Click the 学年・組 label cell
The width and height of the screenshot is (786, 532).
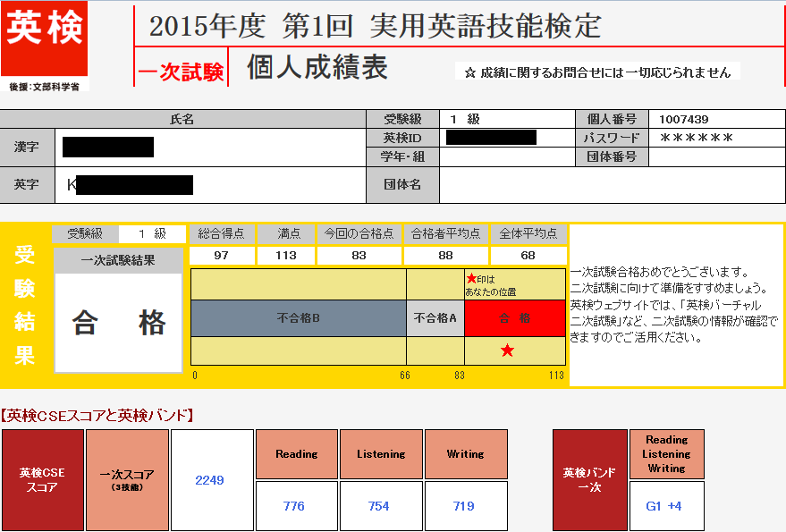[x=402, y=157]
